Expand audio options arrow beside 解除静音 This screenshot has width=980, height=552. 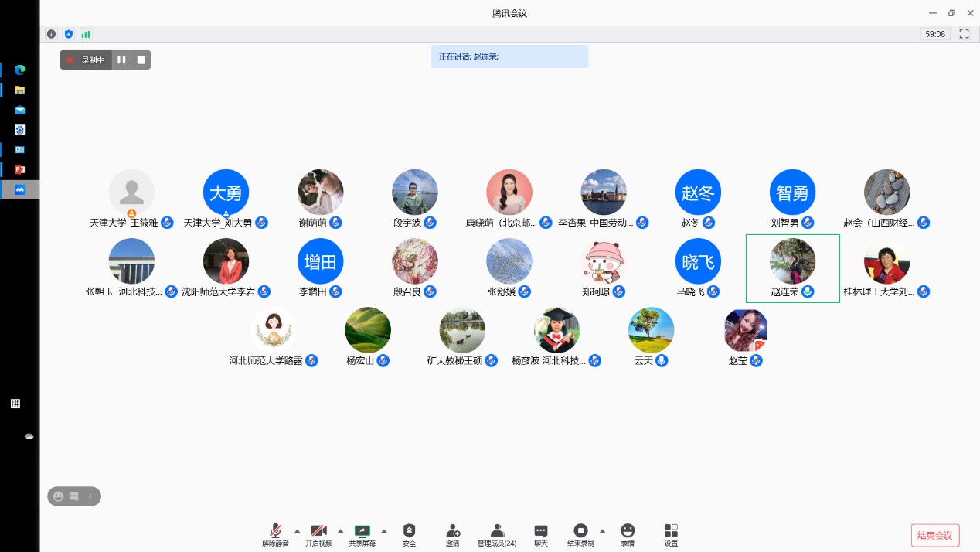298,530
